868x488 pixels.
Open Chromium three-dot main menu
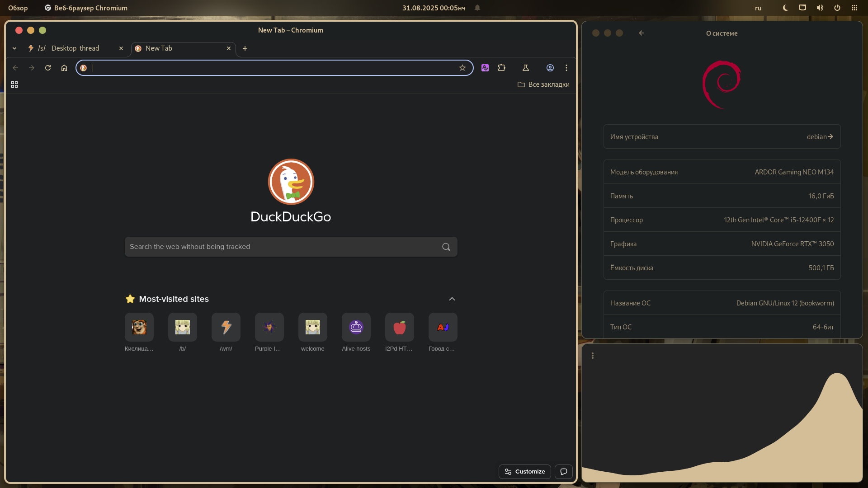point(566,68)
